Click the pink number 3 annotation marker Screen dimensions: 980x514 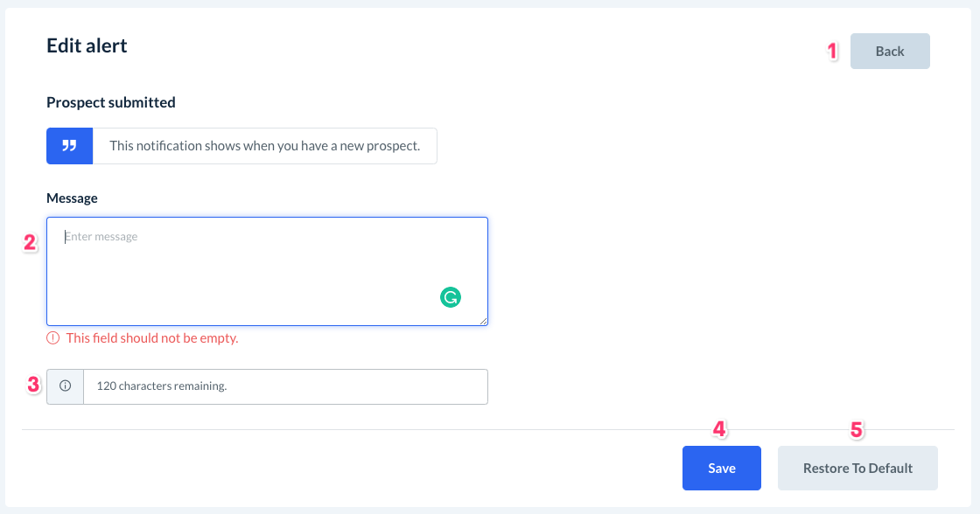33,384
